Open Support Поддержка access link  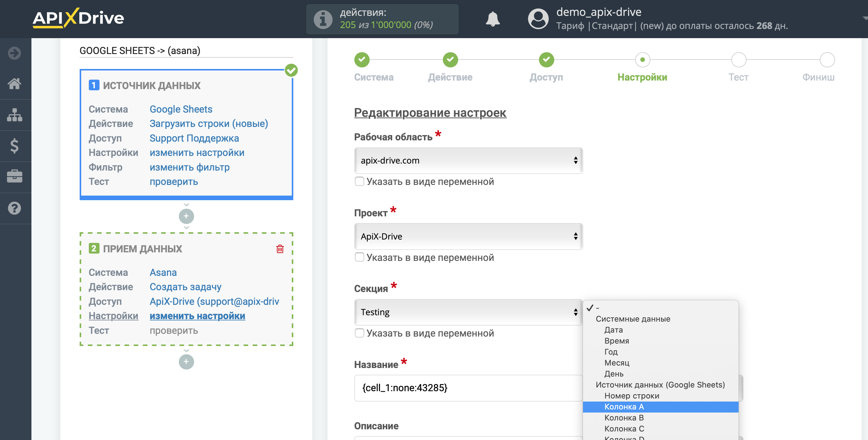coord(194,138)
